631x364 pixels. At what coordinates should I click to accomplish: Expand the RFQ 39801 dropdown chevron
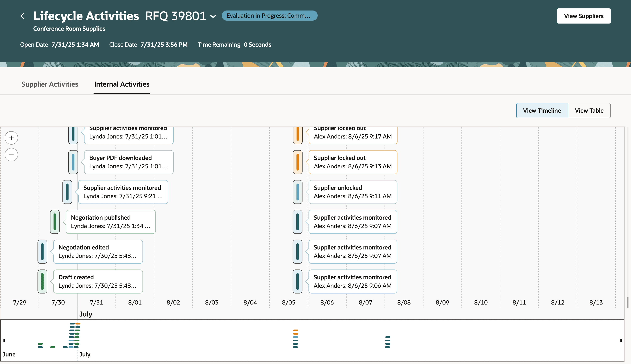pos(213,17)
